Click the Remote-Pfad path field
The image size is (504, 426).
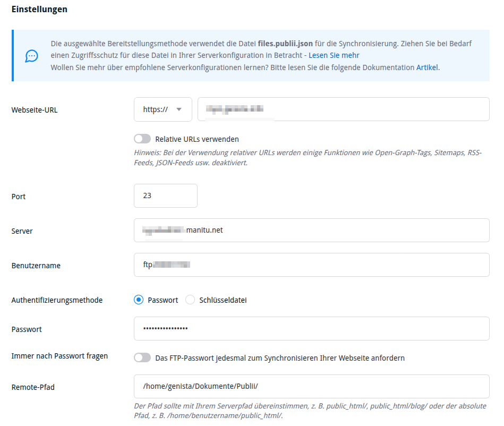[x=311, y=386]
